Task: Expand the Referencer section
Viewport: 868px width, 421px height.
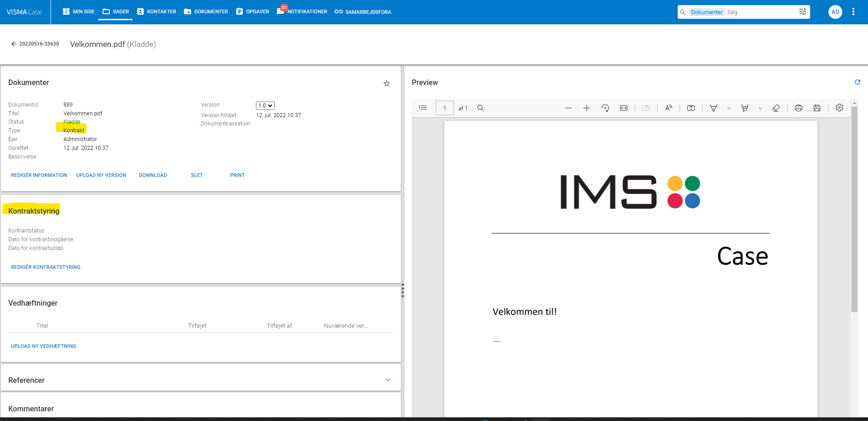Action: 388,380
